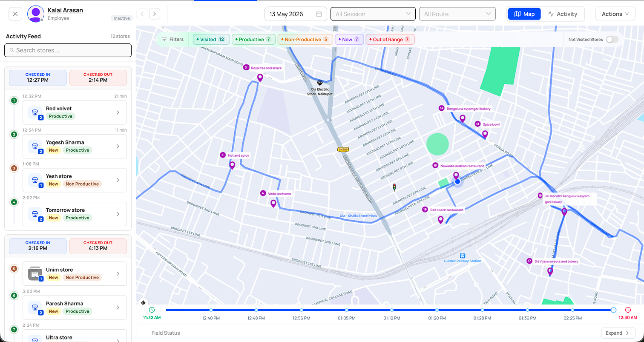Click Nawaabs arabian restaurant map pin
This screenshot has width=644, height=342.
456,175
